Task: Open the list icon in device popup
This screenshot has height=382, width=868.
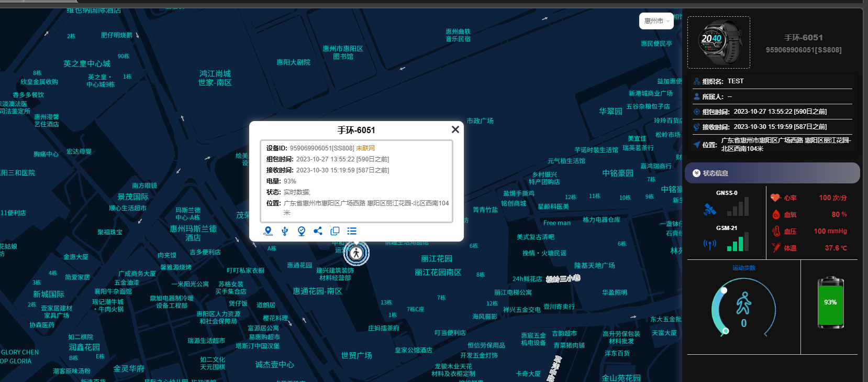Action: (x=352, y=231)
